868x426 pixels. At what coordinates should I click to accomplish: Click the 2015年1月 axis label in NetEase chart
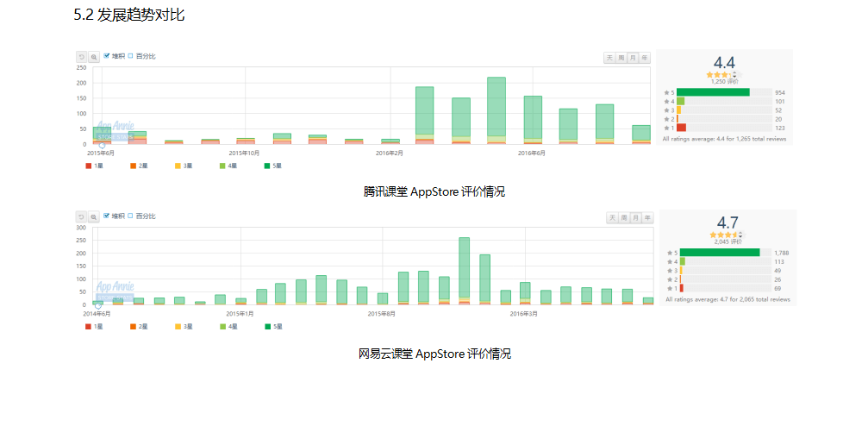[240, 314]
